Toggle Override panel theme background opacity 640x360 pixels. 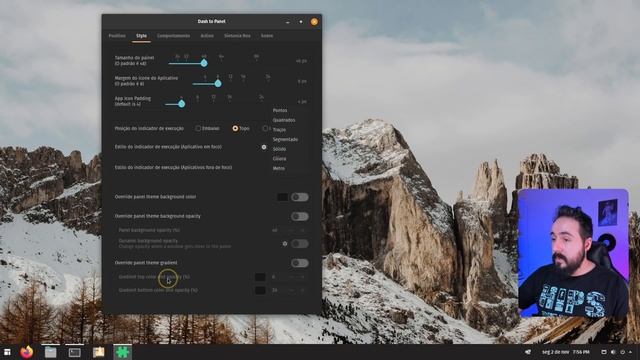tap(300, 216)
